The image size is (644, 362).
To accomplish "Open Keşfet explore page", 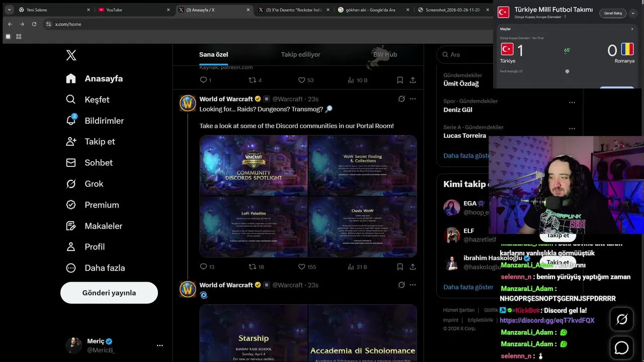I will [88, 100].
